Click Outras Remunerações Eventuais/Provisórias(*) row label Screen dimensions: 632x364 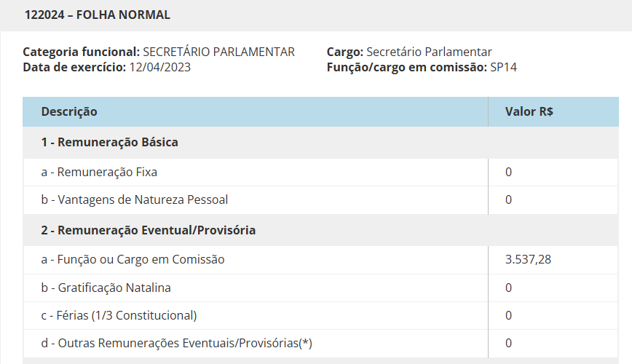[x=176, y=343]
